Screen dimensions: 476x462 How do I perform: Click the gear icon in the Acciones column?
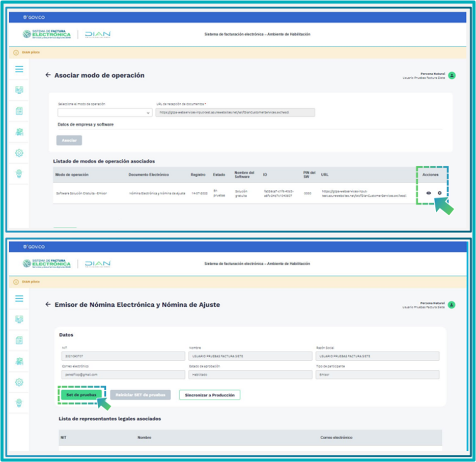click(439, 193)
